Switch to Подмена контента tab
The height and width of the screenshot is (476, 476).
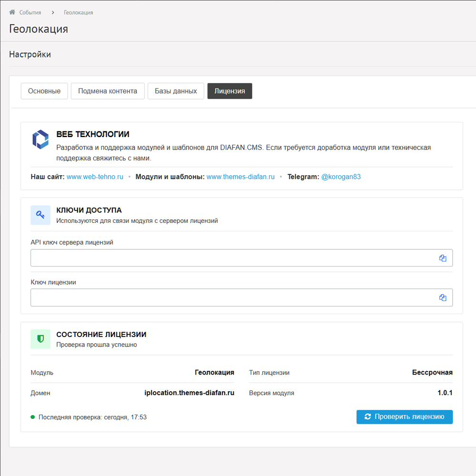[x=108, y=91]
